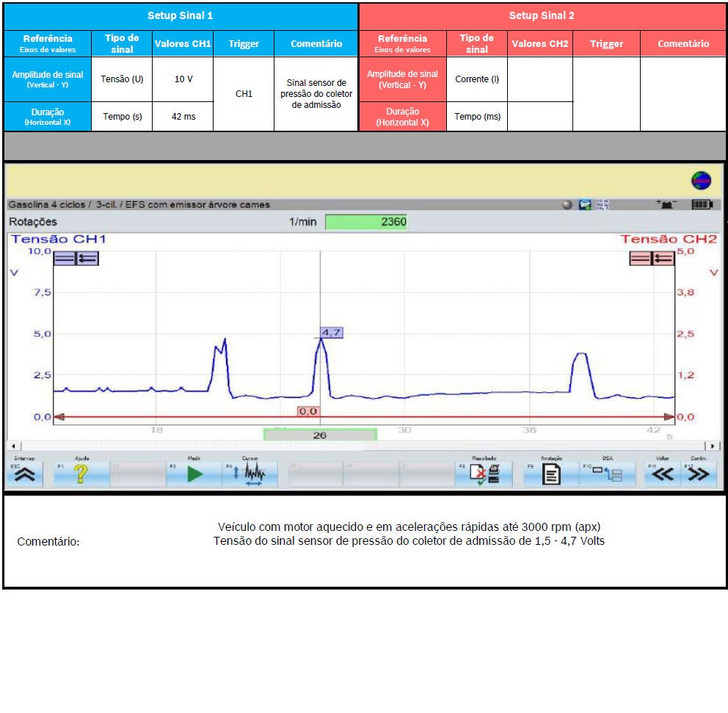Select the 4,7 cursor value marker on waveform
The width and height of the screenshot is (728, 713).
tap(332, 333)
